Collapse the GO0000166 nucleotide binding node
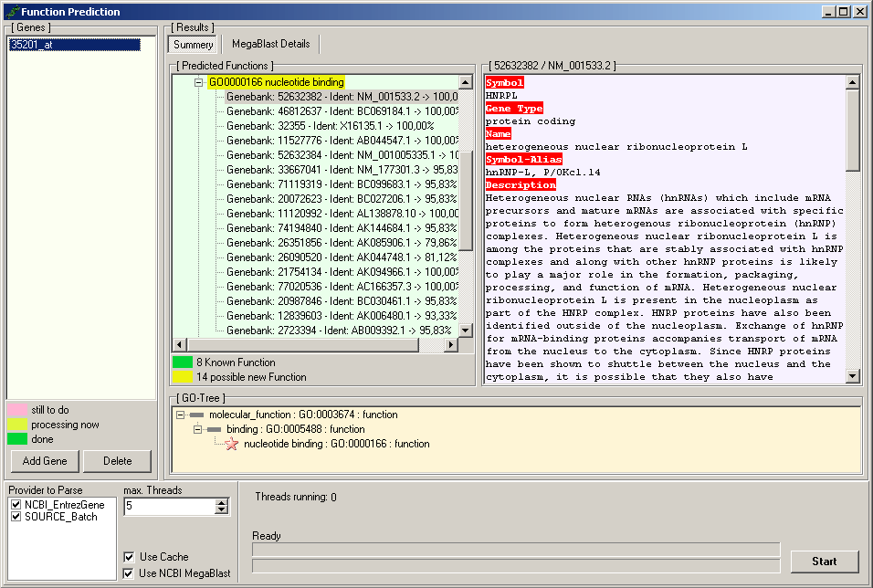This screenshot has width=873, height=588. click(x=199, y=82)
